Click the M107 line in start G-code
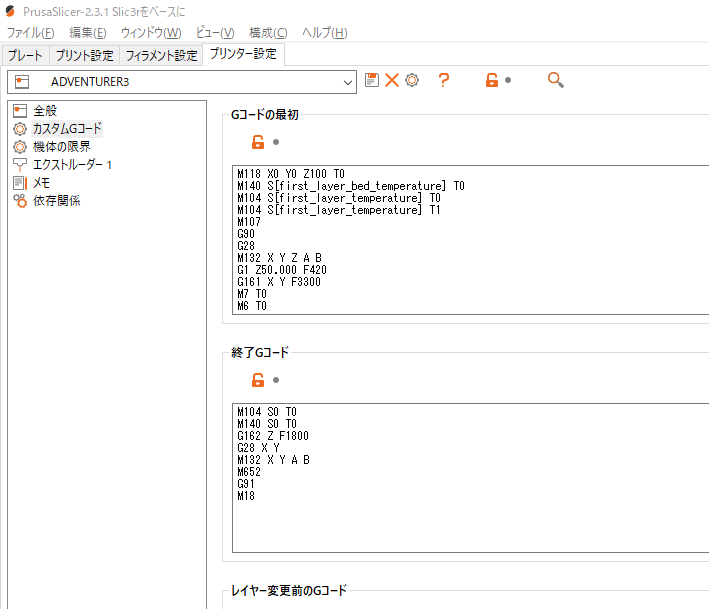 (249, 222)
